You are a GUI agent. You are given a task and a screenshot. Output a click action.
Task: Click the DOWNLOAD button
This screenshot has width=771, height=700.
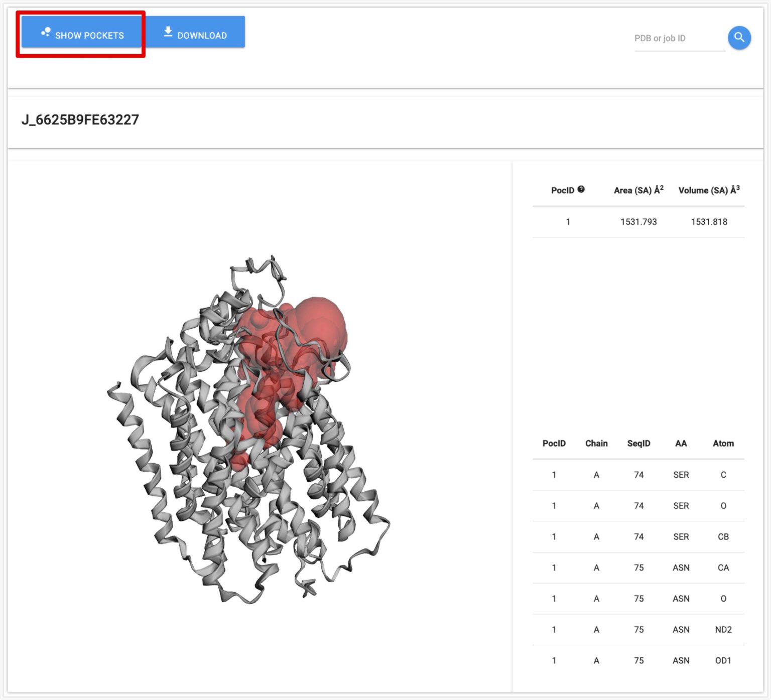coord(196,33)
